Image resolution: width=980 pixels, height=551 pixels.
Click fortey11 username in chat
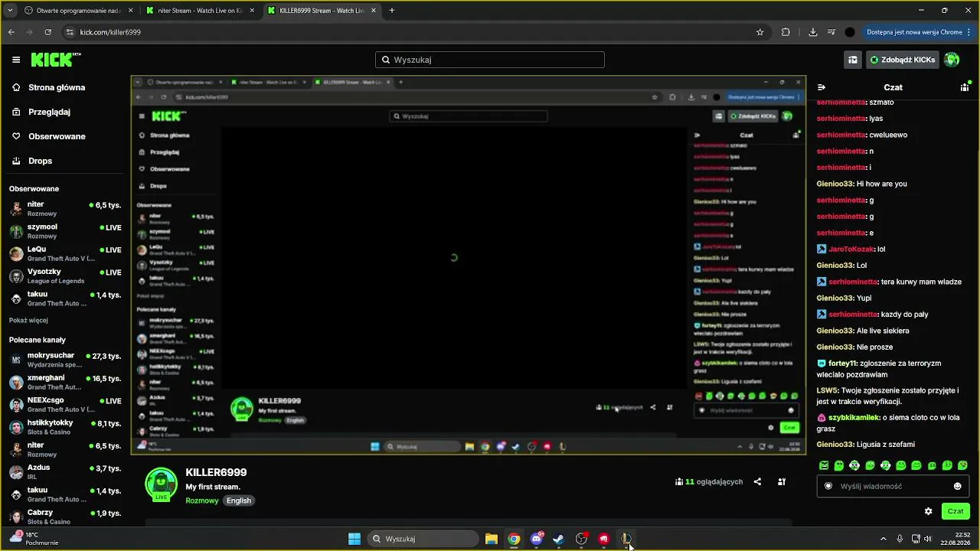pos(842,364)
